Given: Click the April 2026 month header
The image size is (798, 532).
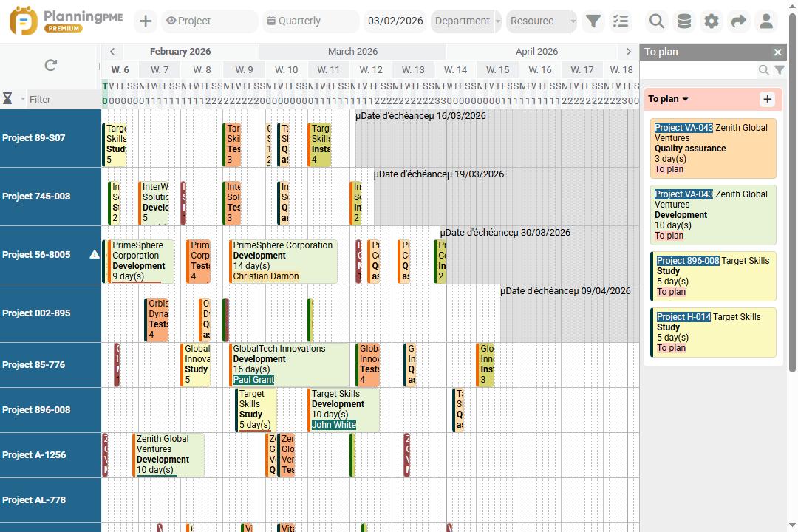Looking at the screenshot, I should click(536, 52).
